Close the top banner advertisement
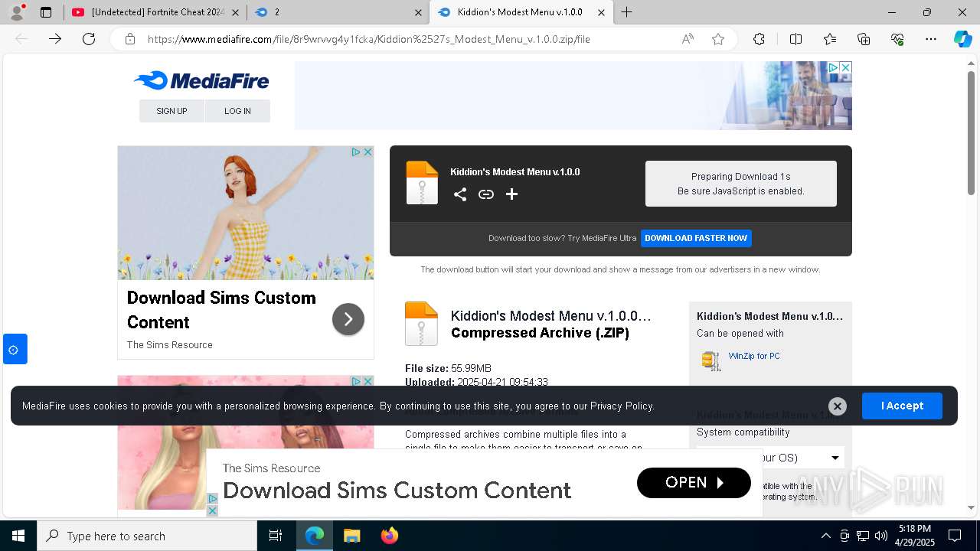 (845, 67)
